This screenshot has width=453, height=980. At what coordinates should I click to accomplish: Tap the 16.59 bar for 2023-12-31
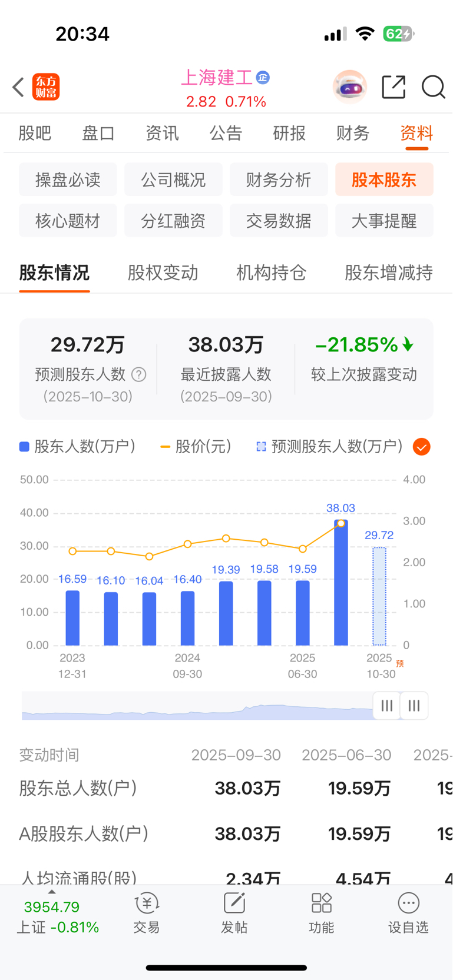coord(72,618)
